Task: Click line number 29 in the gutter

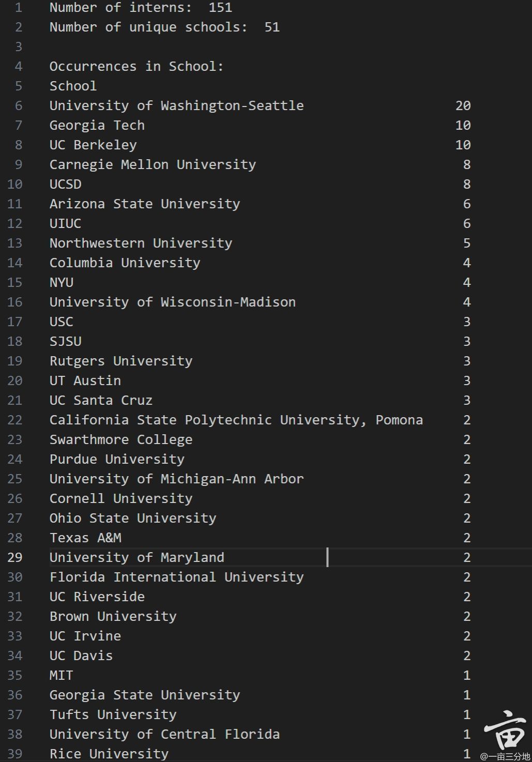Action: click(x=15, y=557)
